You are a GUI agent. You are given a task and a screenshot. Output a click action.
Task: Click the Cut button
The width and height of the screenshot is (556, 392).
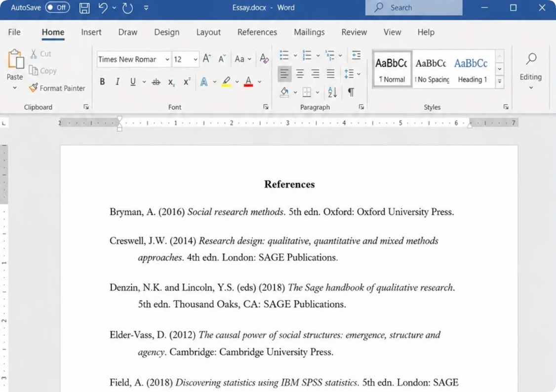40,54
